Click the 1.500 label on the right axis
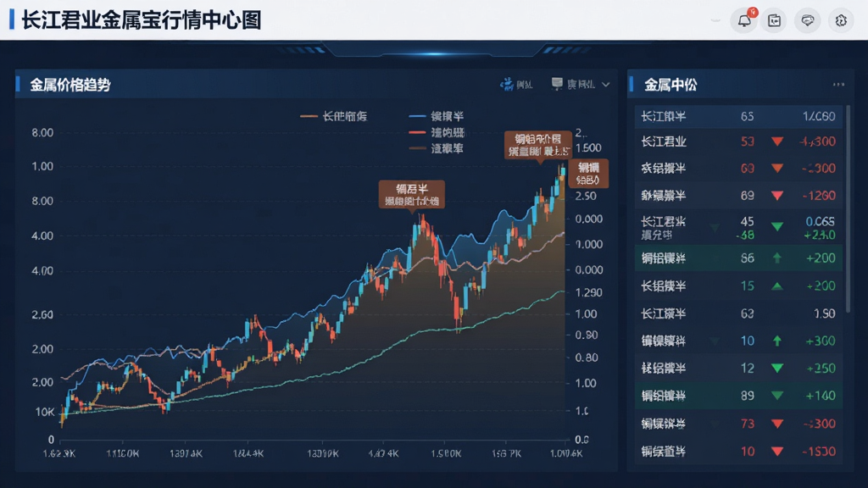 [x=588, y=148]
